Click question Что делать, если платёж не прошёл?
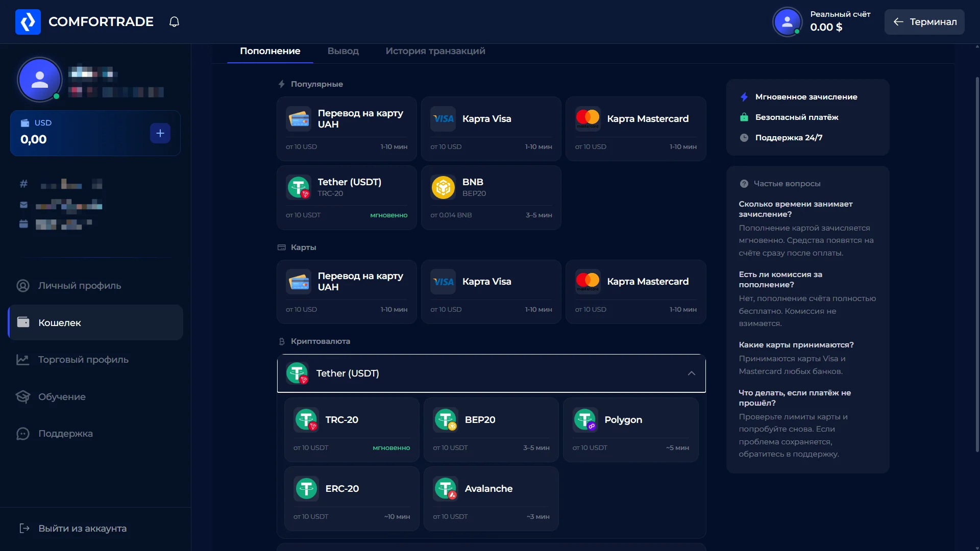The image size is (980, 551). click(794, 398)
